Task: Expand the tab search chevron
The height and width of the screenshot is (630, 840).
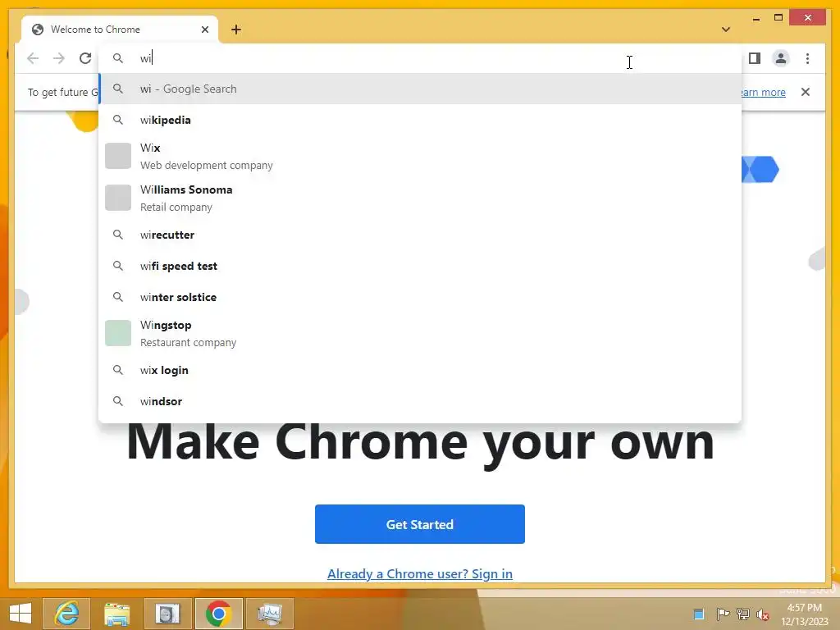Action: 726,30
